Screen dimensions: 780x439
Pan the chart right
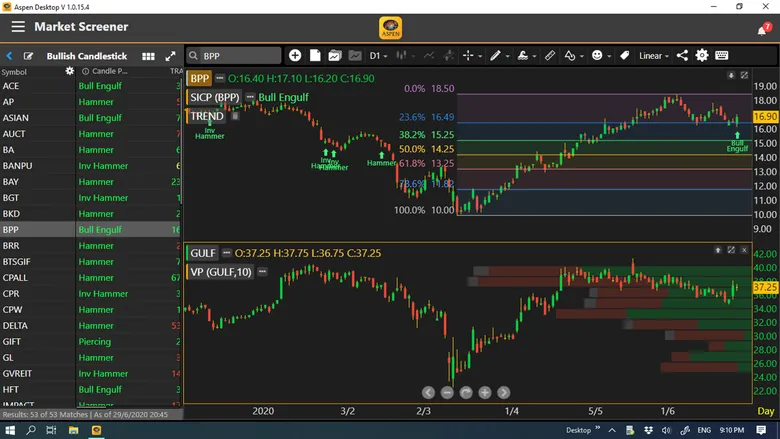click(x=504, y=393)
